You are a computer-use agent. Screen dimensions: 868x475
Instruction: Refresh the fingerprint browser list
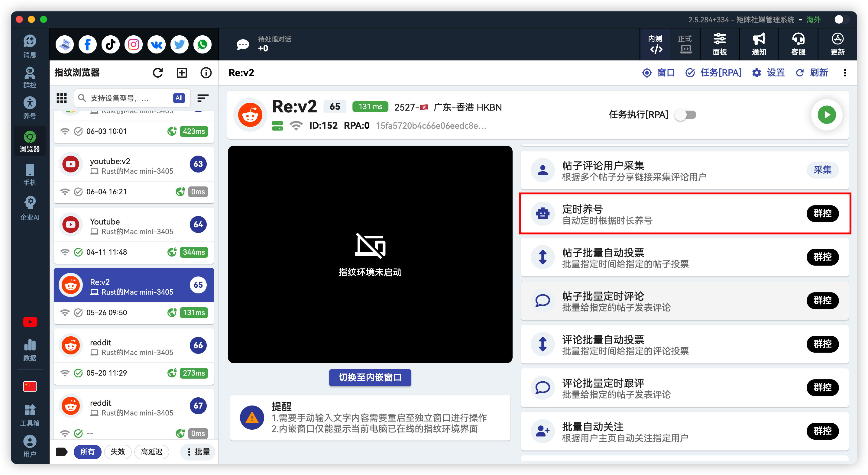[158, 73]
